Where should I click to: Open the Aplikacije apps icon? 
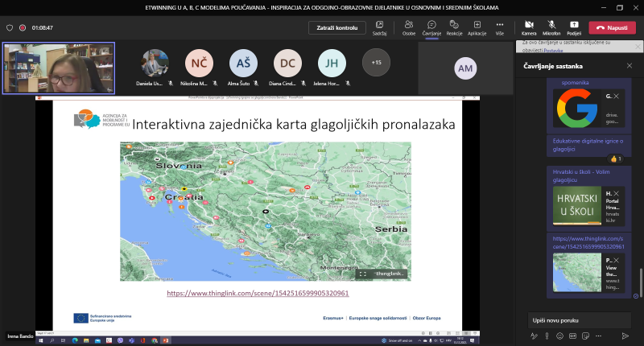[477, 25]
